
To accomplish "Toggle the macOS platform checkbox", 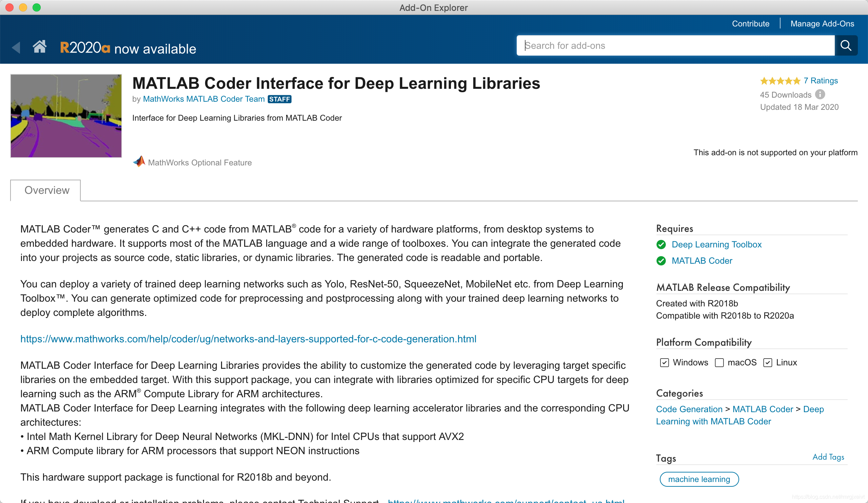I will coord(719,363).
